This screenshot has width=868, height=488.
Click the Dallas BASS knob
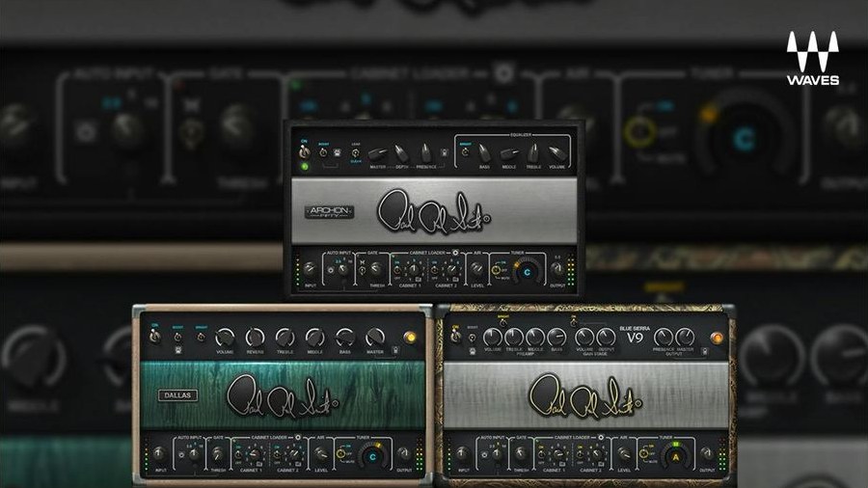(x=345, y=338)
